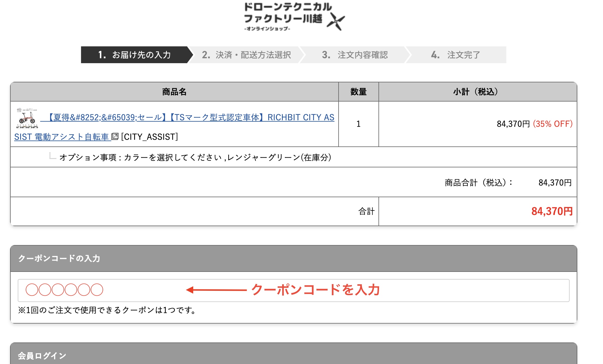Viewport: 603px width, 364px height.
Task: Click the red 35% OFF discount label
Action: (x=552, y=124)
